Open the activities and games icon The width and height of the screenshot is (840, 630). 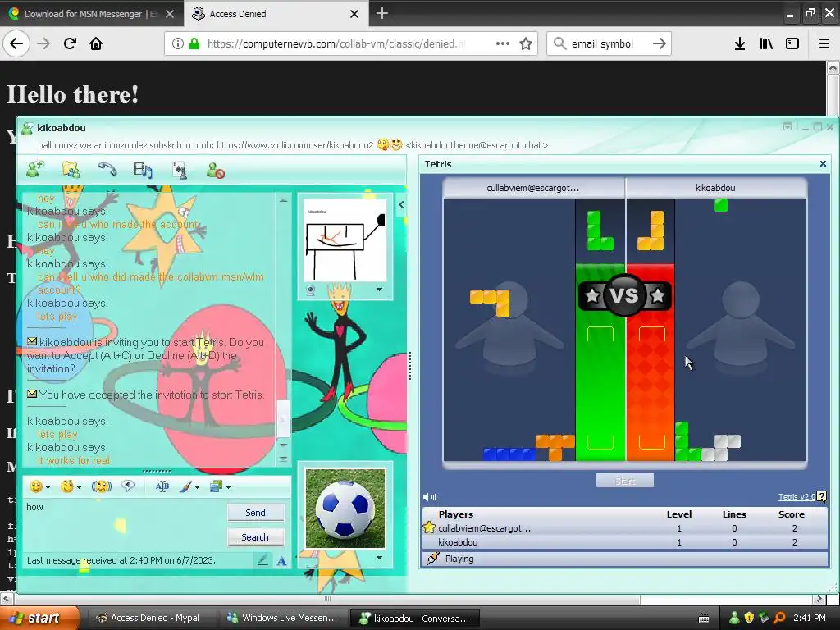pyautogui.click(x=179, y=170)
